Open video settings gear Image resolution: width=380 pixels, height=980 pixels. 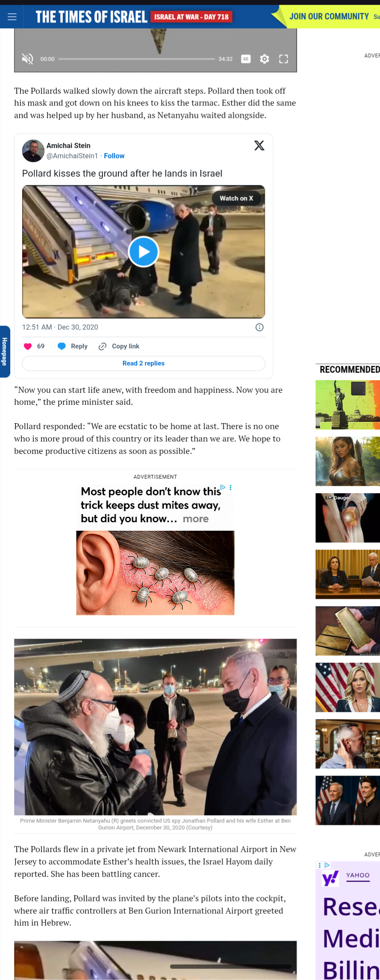[265, 59]
